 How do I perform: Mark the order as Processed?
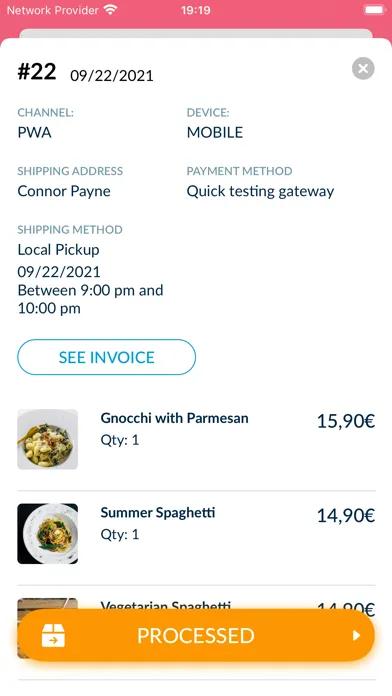pos(196,635)
